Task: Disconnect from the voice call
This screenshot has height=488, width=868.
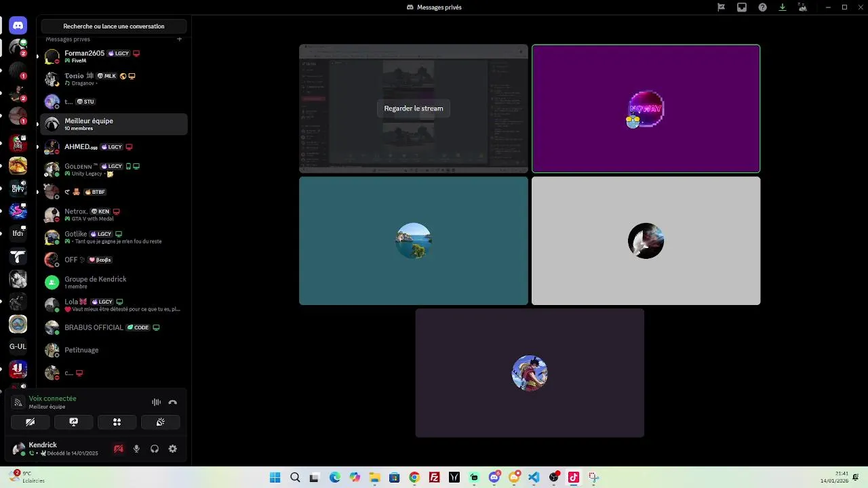Action: point(173,402)
